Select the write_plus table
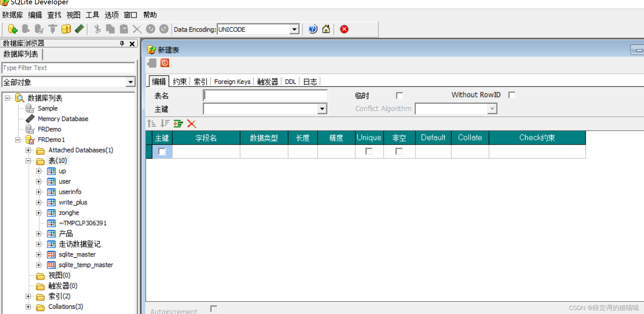Image resolution: width=644 pixels, height=314 pixels. [x=73, y=202]
